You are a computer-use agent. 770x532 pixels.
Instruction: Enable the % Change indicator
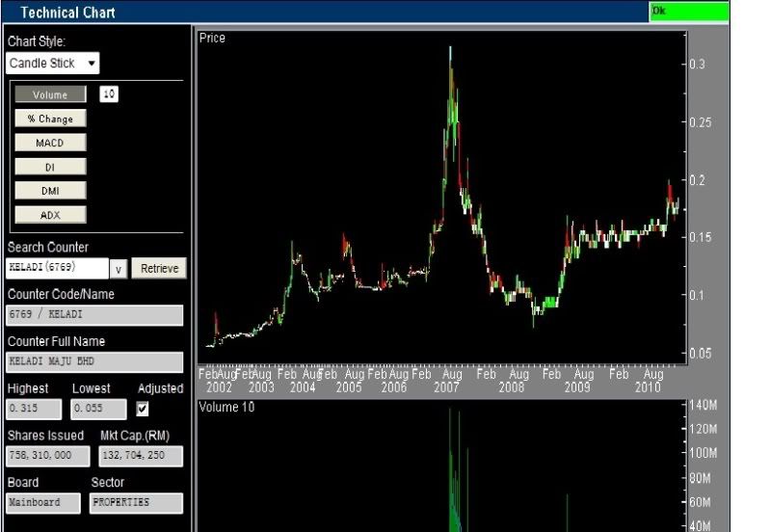(50, 119)
